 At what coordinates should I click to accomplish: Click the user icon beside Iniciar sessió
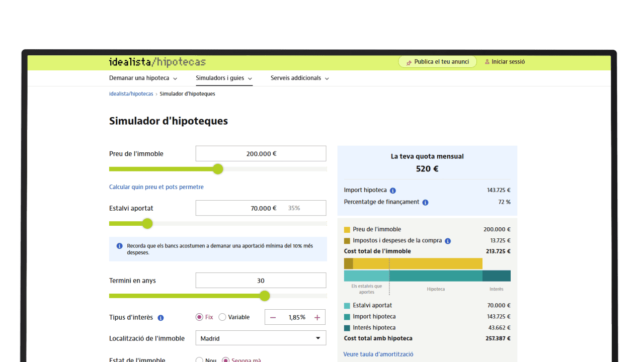click(x=487, y=62)
